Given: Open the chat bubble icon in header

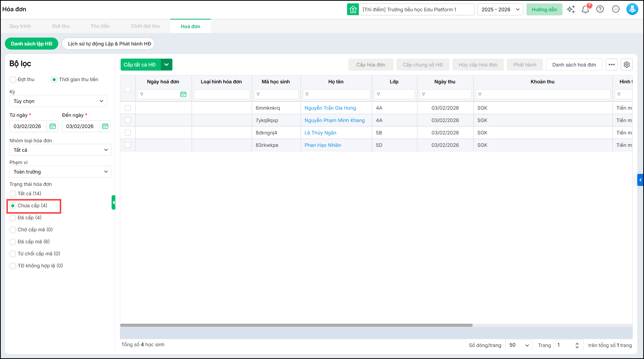Looking at the screenshot, I should click(x=615, y=9).
